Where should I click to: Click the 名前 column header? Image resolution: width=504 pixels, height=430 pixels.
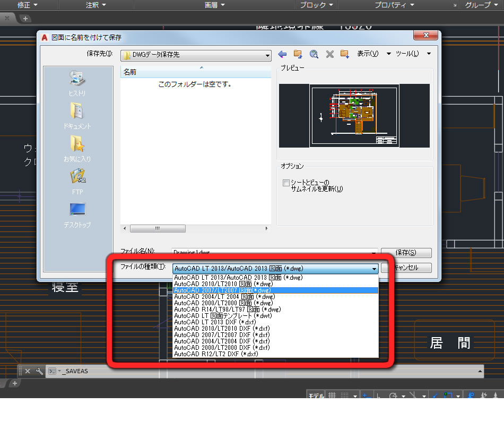point(195,72)
